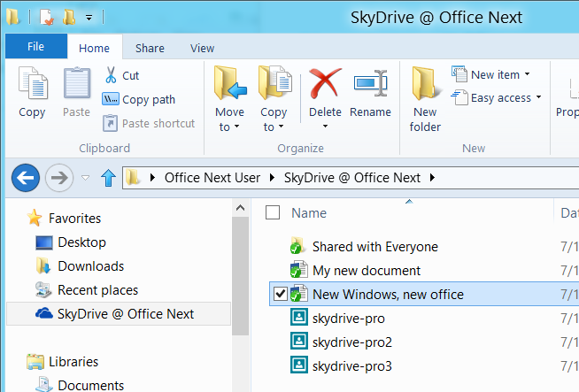Switch to the Share ribbon tab
The image size is (579, 392).
point(150,48)
